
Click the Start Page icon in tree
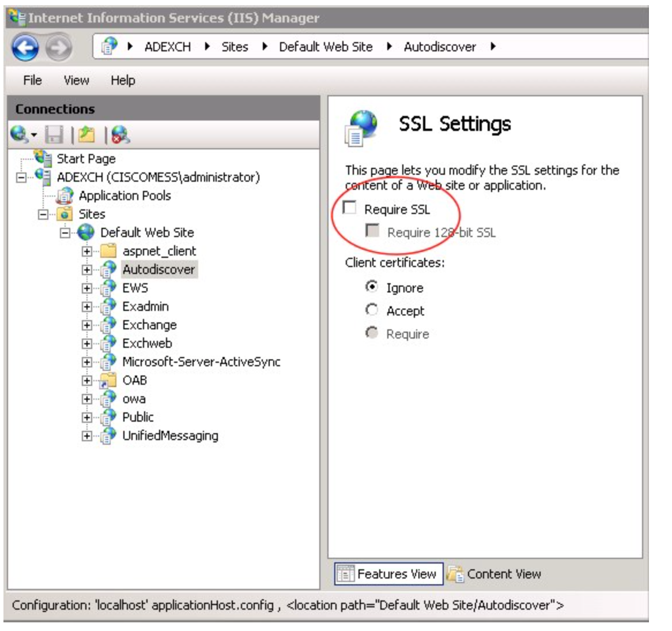click(43, 158)
